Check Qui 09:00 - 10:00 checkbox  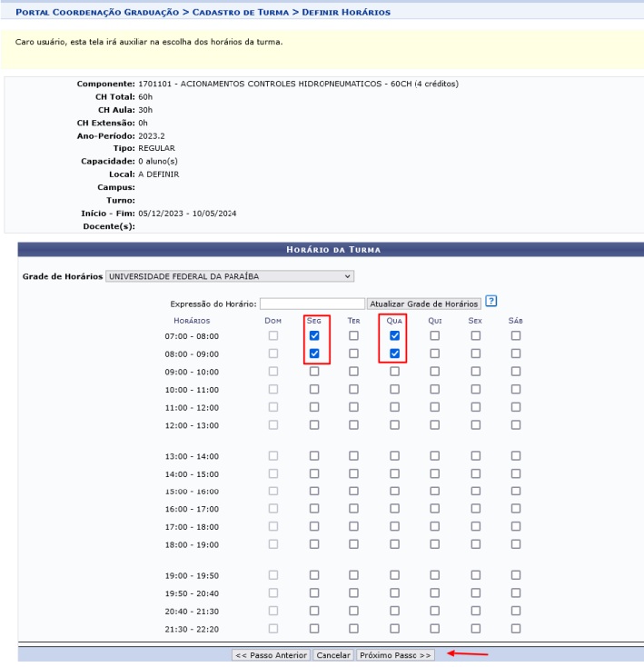434,372
